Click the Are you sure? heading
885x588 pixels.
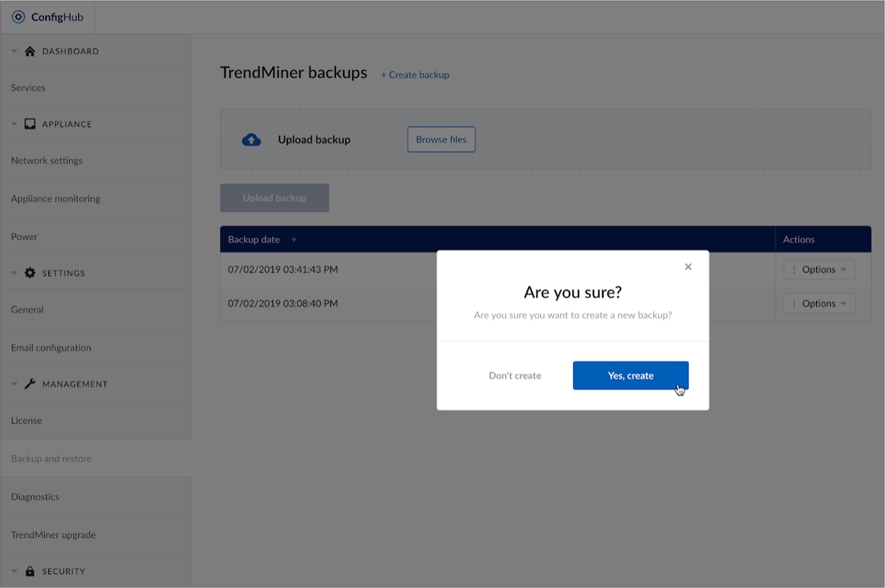click(573, 292)
